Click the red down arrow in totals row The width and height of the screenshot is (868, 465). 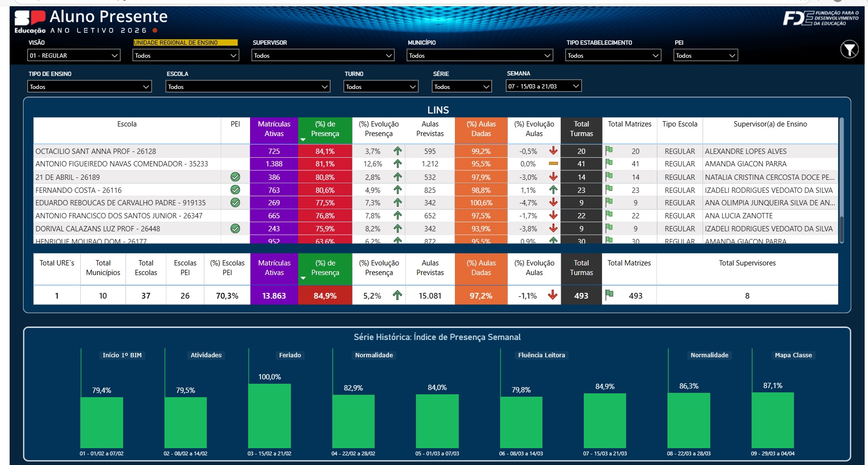click(553, 295)
